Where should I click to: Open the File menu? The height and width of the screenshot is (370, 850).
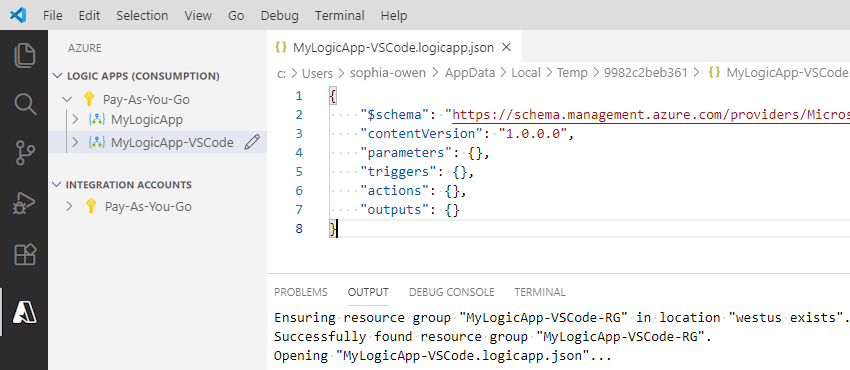tap(53, 15)
